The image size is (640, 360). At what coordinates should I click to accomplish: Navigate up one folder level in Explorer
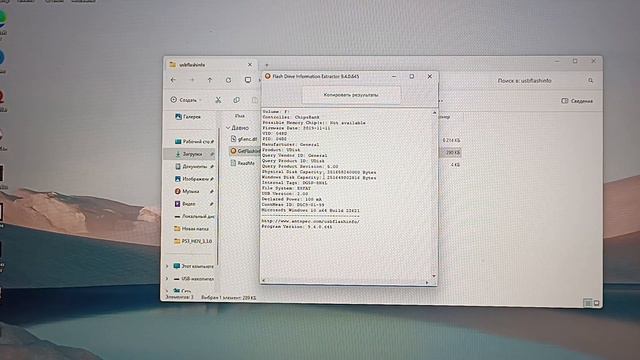point(210,80)
